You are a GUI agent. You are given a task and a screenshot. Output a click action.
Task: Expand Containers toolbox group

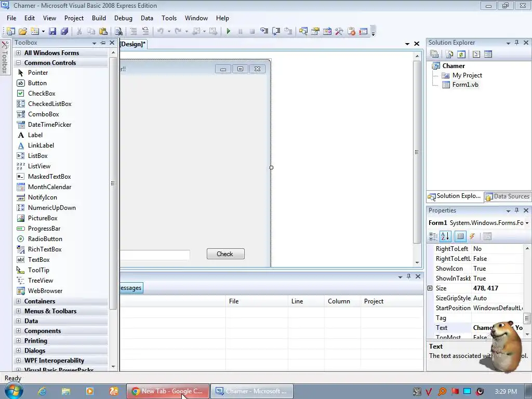18,301
